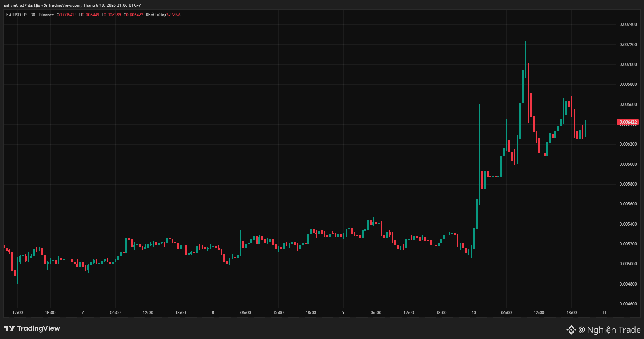Screen dimensions: 644x339
Task: Click the date label 11 on time axis
Action: pos(604,313)
